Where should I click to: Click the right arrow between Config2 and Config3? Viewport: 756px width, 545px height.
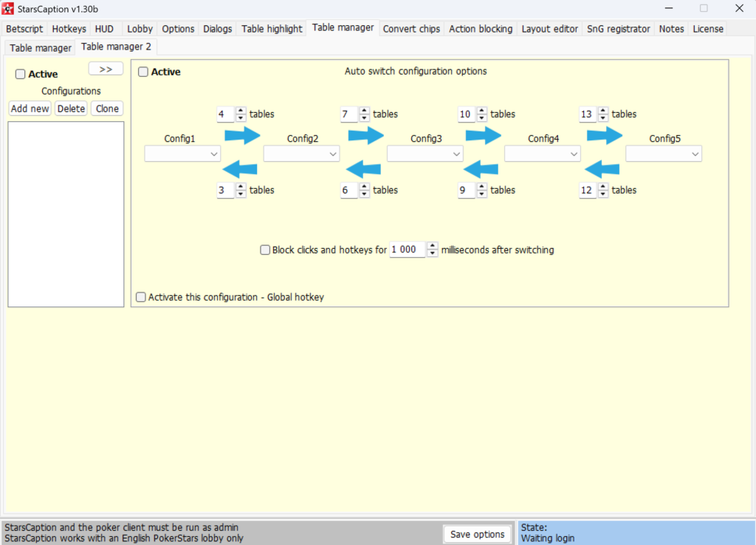click(366, 136)
